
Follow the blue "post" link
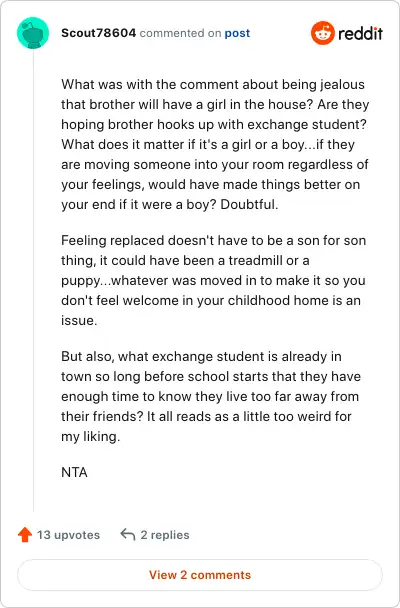[237, 33]
